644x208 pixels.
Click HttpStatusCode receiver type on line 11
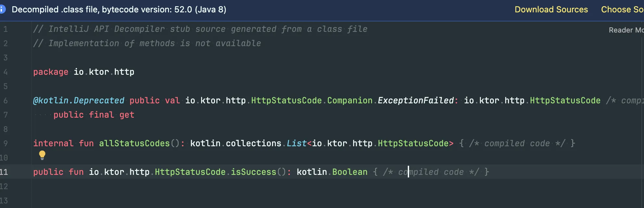pyautogui.click(x=190, y=172)
